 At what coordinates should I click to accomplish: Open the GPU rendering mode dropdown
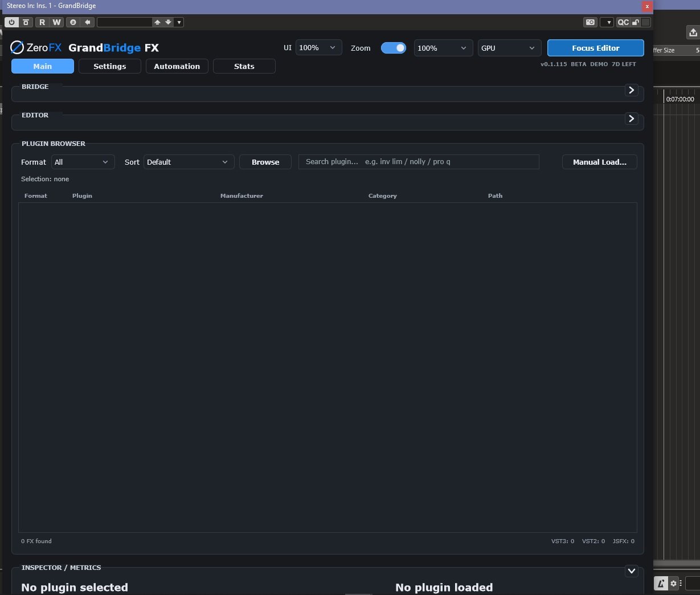[509, 48]
